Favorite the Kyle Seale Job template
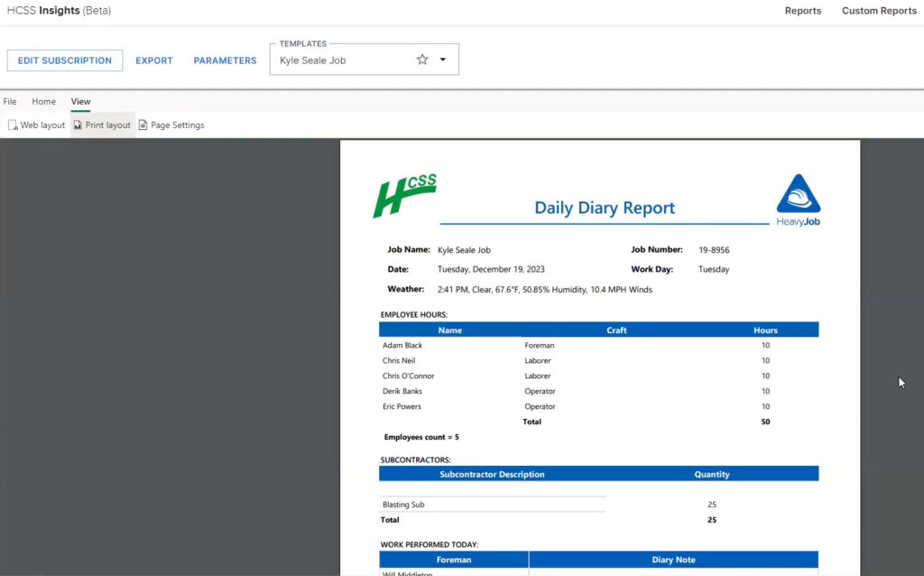This screenshot has width=924, height=576. 422,59
